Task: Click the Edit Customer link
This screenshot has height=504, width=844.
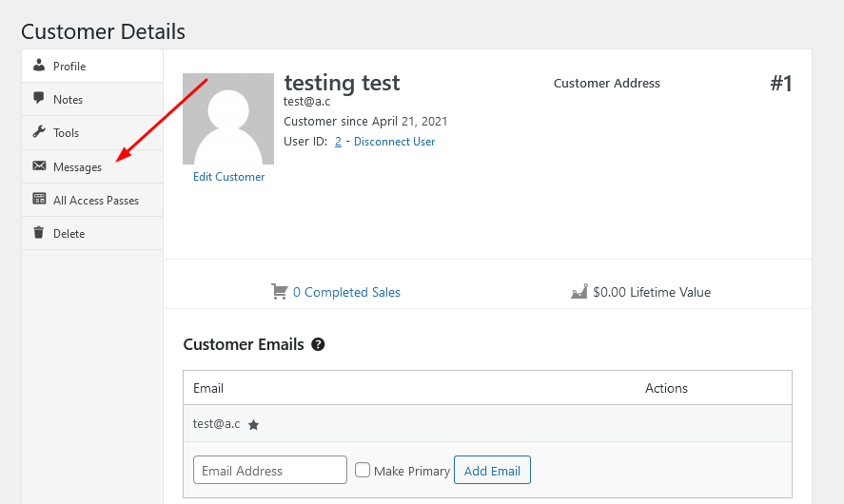Action: pos(228,177)
